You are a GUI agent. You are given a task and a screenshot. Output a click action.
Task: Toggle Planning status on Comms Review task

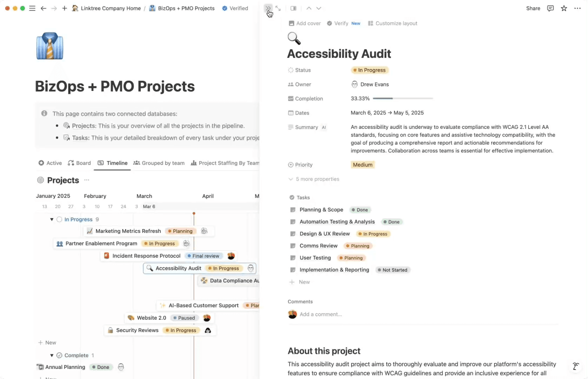pyautogui.click(x=358, y=246)
